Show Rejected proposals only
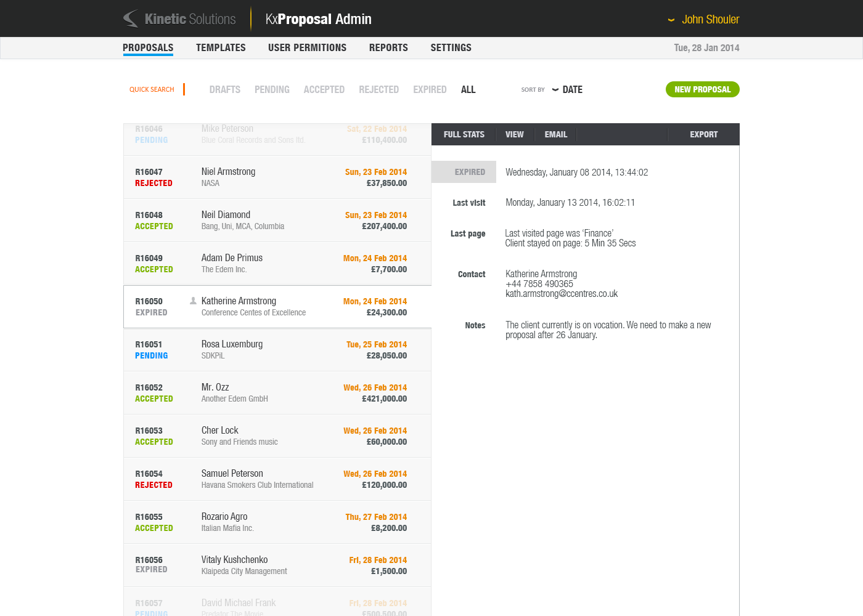 pyautogui.click(x=378, y=89)
